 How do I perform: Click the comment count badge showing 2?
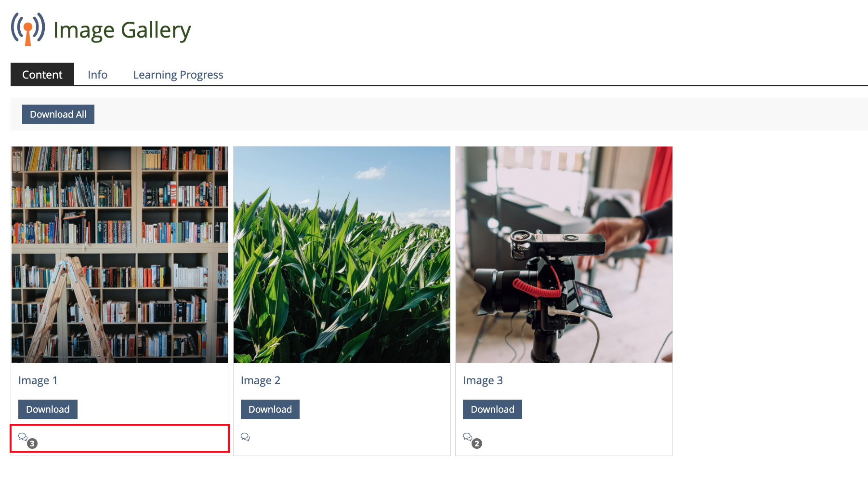pos(477,444)
